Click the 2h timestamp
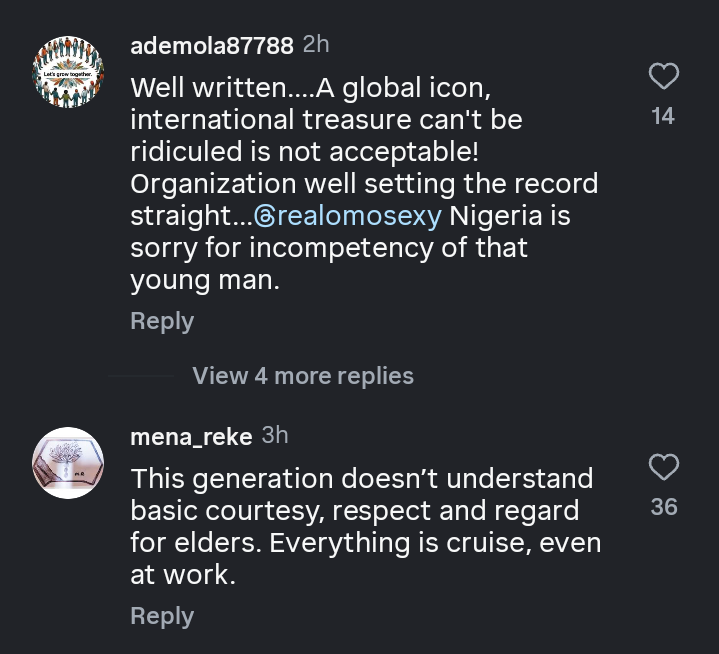719x654 pixels. (316, 44)
